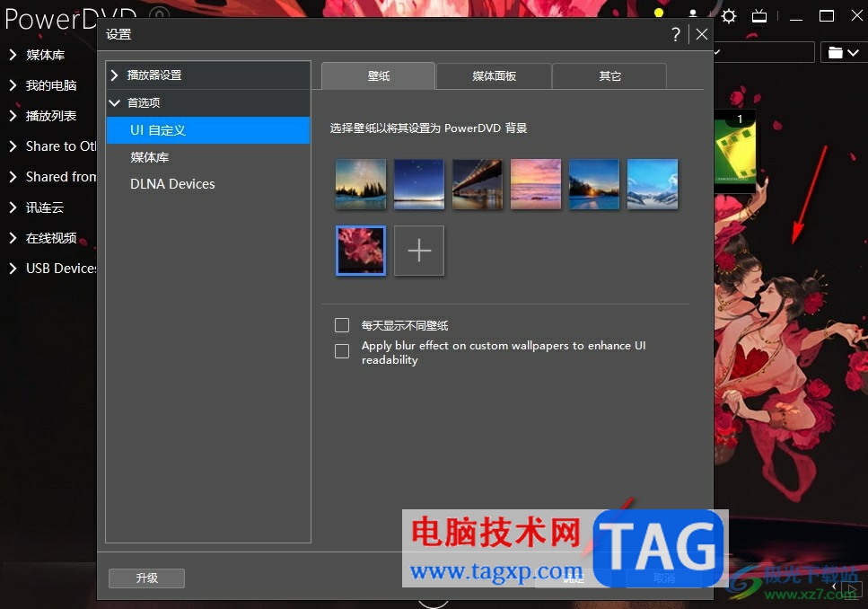Select the red floral custom wallpaper
This screenshot has height=609, width=868.
[361, 251]
